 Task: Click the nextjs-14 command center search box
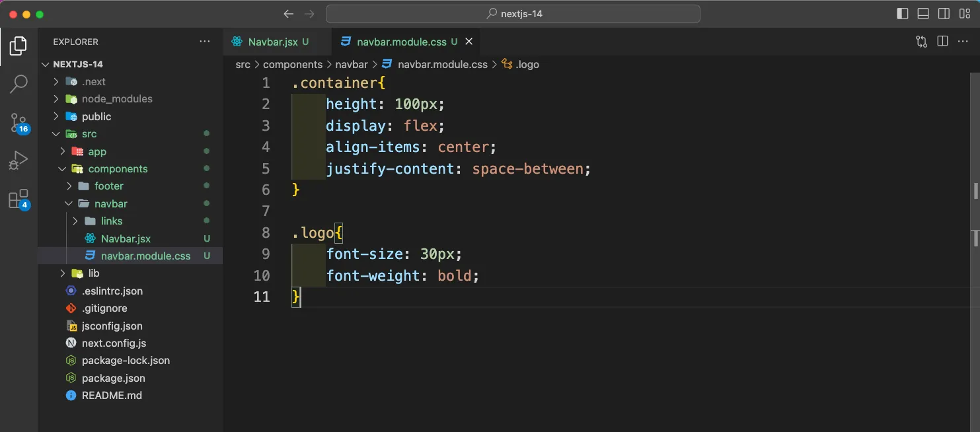[x=513, y=13]
